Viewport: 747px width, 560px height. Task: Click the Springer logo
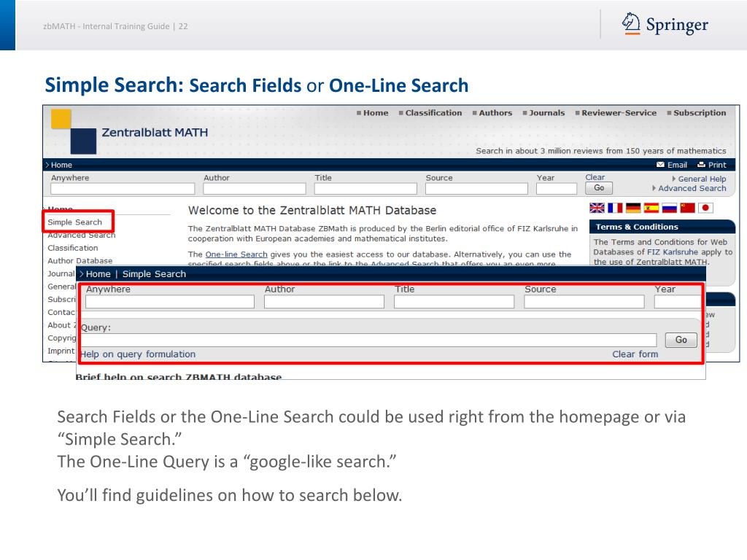pyautogui.click(x=665, y=24)
